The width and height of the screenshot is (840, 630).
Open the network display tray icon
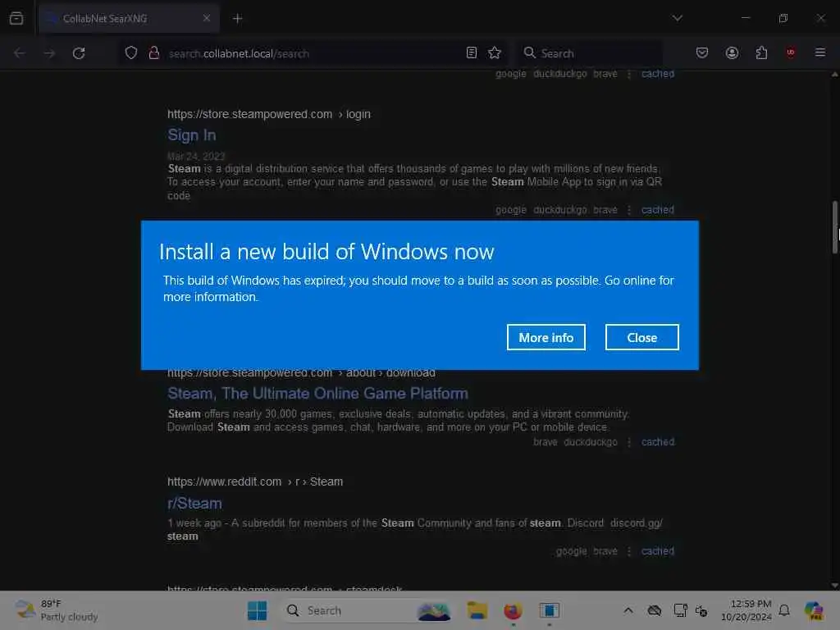click(x=680, y=610)
